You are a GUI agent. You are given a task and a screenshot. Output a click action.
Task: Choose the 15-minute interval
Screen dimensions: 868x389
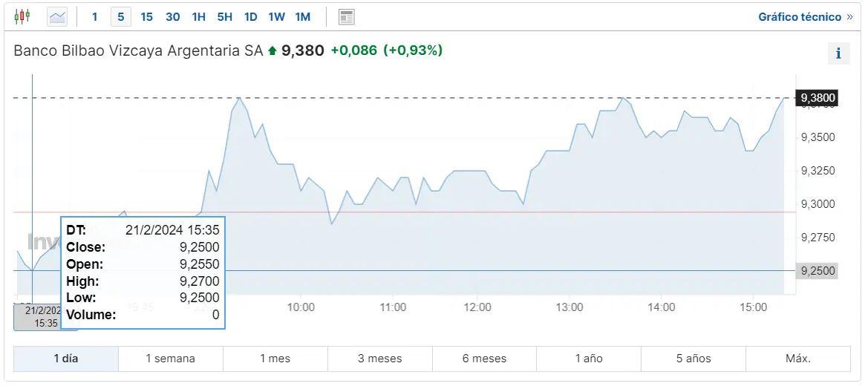pyautogui.click(x=146, y=16)
